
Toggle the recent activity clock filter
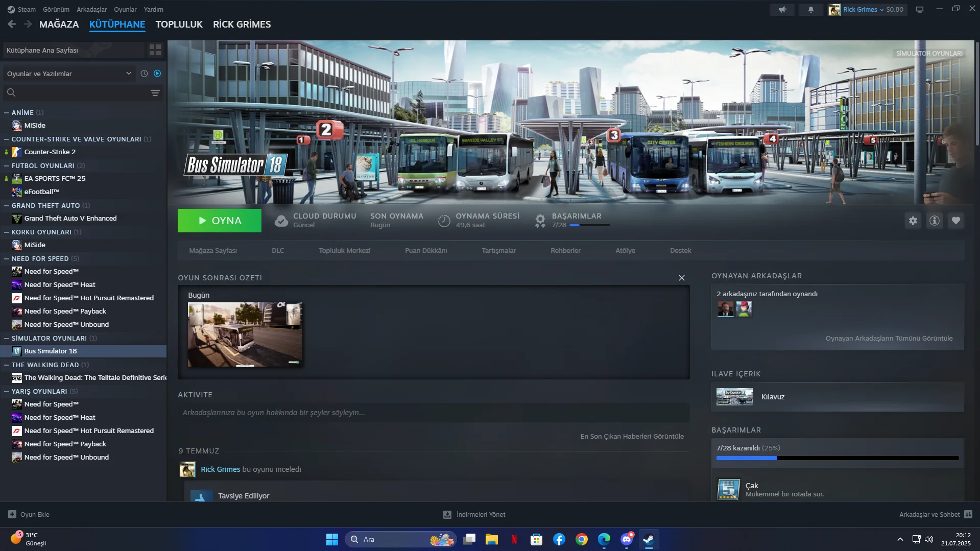tap(144, 74)
